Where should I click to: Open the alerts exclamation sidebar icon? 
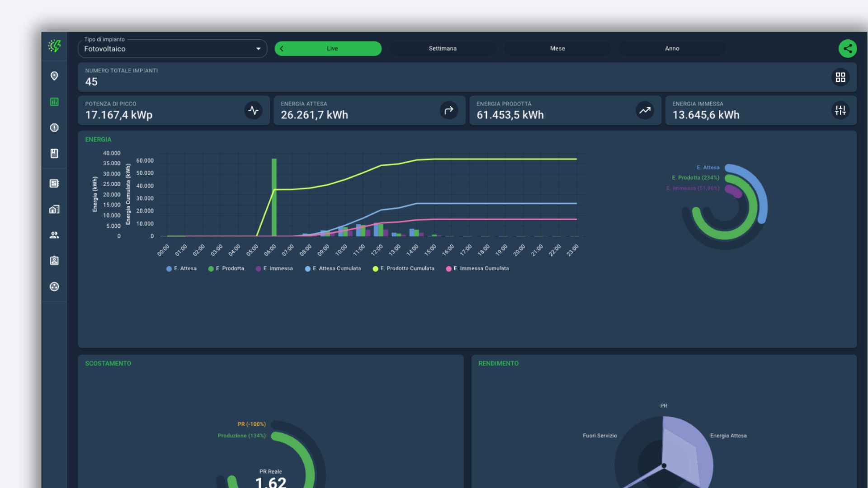54,127
